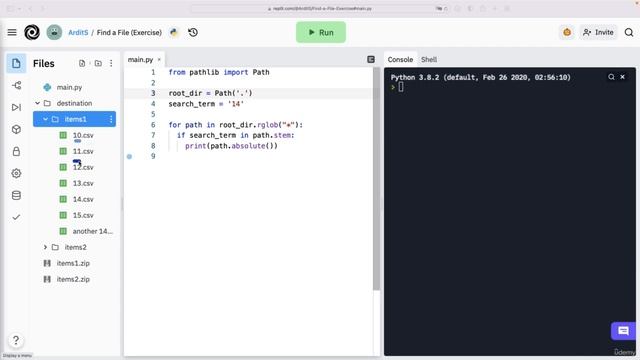The image size is (640, 360).
Task: Click the console prompt input
Action: pos(401,87)
